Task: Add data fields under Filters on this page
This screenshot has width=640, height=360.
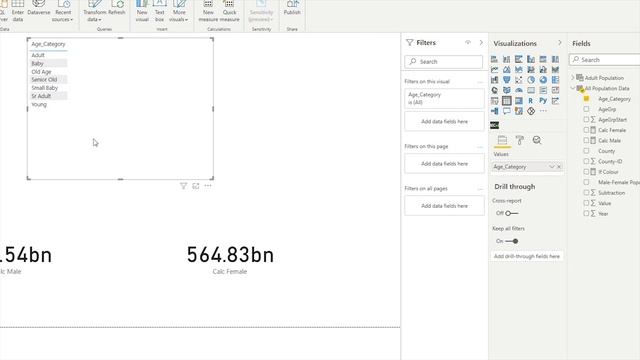Action: [x=444, y=164]
